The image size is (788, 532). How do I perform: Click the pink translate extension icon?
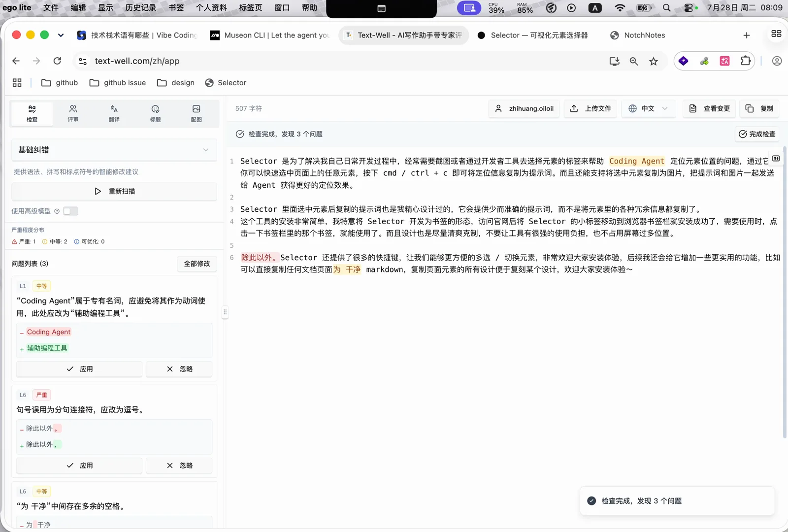coord(725,61)
